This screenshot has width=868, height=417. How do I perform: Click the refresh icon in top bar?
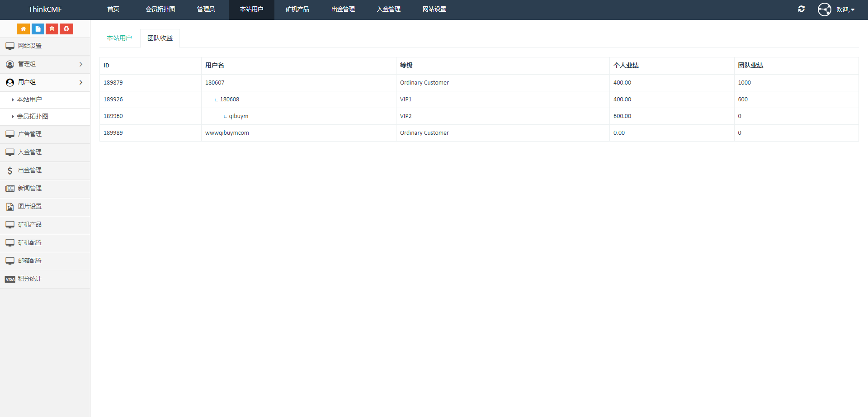(802, 9)
